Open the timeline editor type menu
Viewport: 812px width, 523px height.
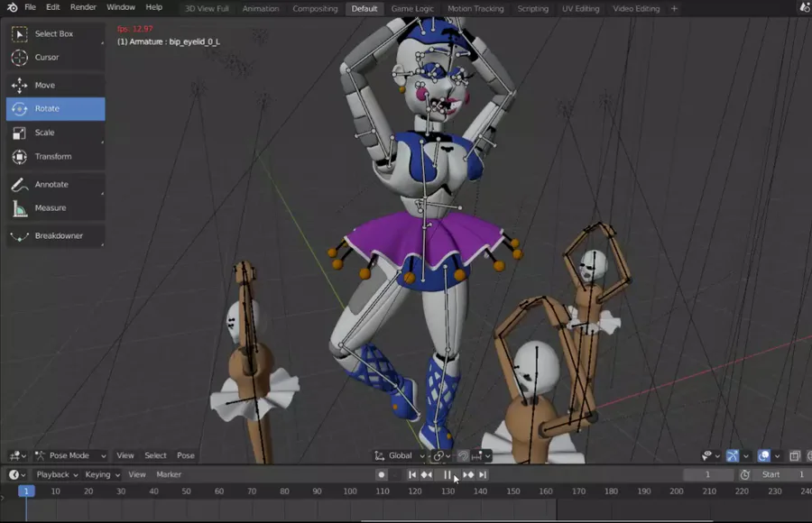click(x=18, y=475)
